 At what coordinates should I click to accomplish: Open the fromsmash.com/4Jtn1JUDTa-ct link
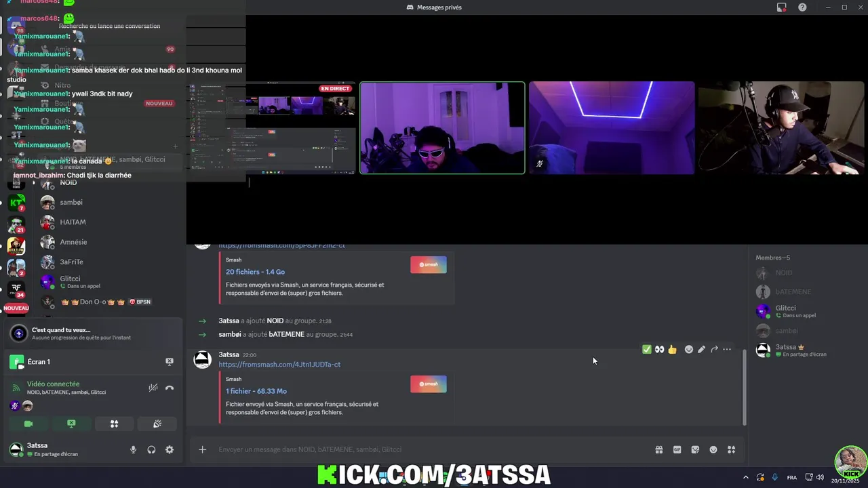pyautogui.click(x=279, y=365)
